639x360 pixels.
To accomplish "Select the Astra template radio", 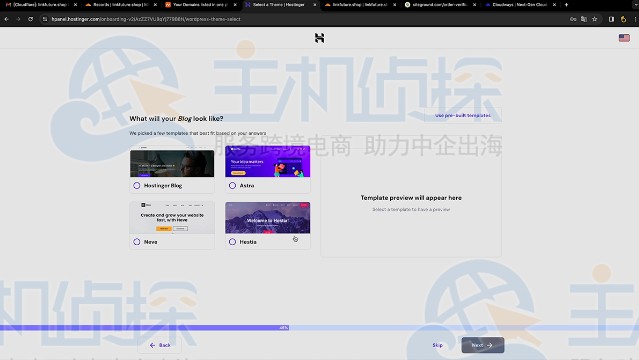I will pos(232,186).
